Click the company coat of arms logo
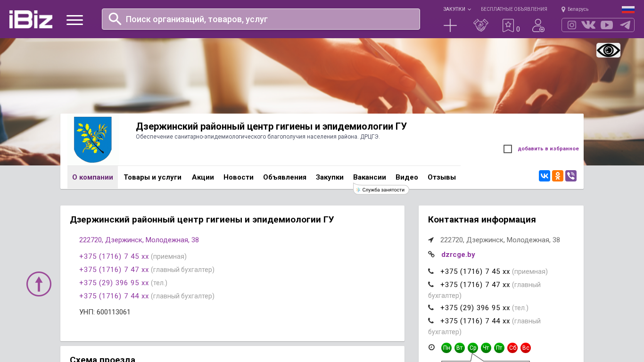 [x=93, y=140]
